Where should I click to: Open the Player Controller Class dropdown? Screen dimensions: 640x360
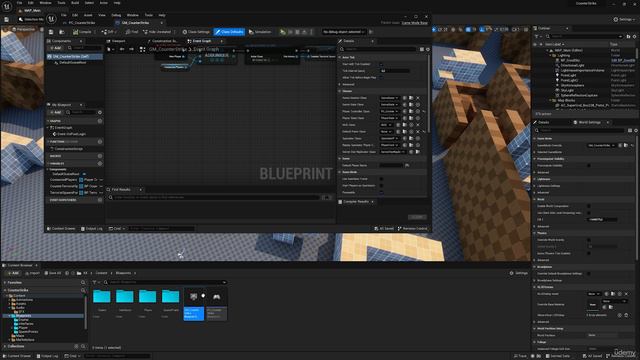(389, 111)
